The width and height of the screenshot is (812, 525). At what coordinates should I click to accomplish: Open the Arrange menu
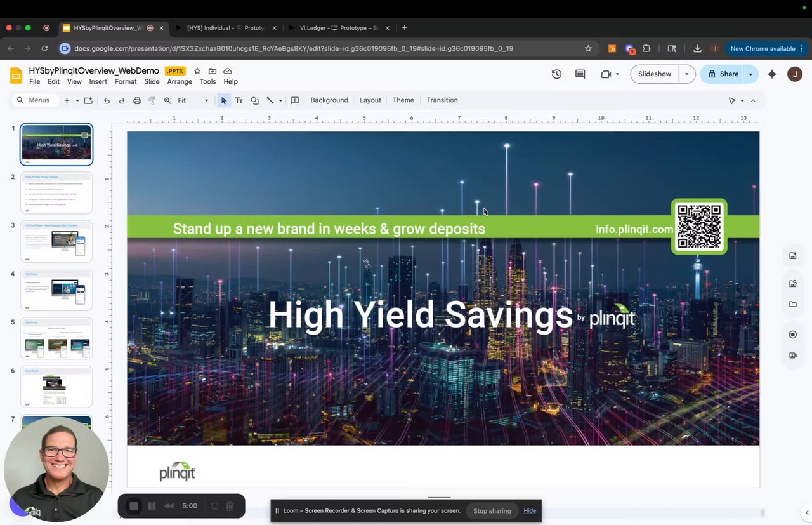coord(180,82)
